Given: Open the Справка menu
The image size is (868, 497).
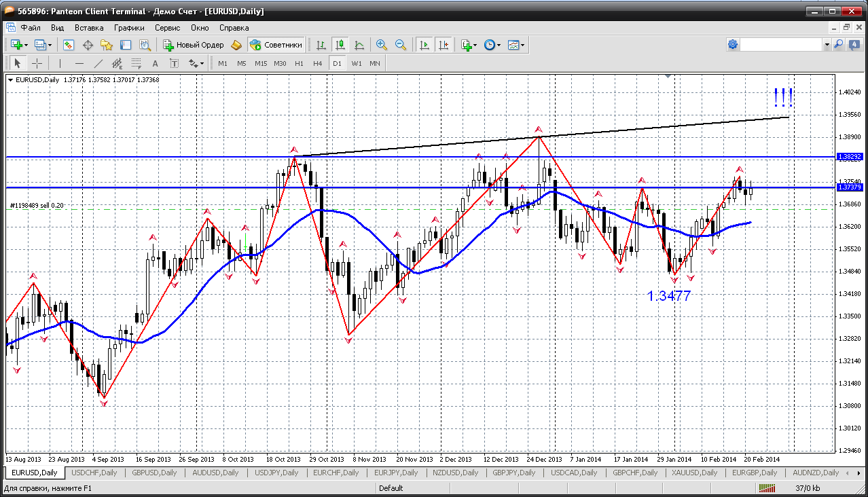Looking at the screenshot, I should click(x=234, y=28).
